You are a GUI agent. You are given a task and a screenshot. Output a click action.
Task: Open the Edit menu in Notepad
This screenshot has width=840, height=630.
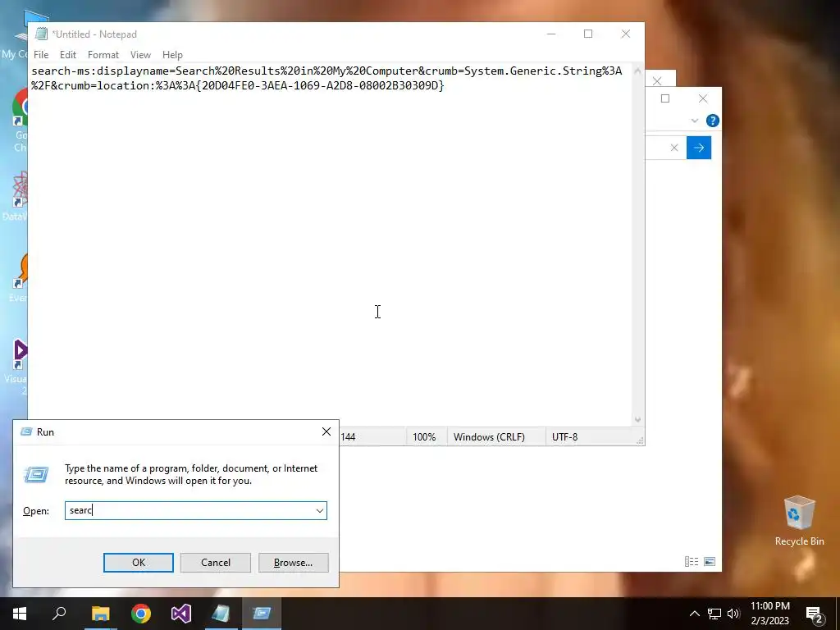point(67,55)
